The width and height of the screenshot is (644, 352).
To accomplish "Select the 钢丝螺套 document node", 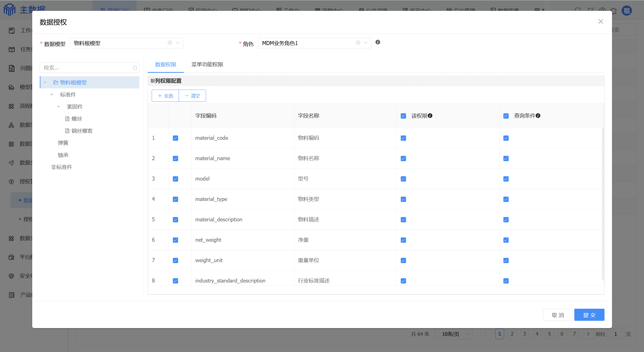I will tap(82, 131).
